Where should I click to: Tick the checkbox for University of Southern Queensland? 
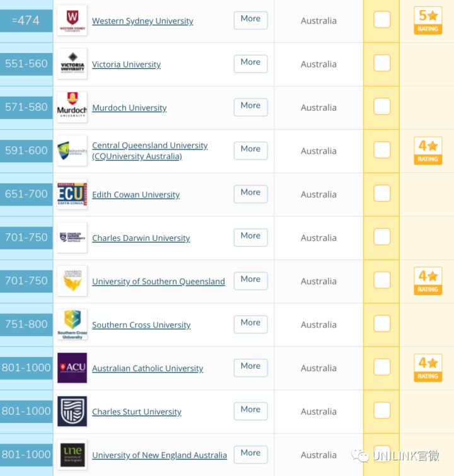382,280
